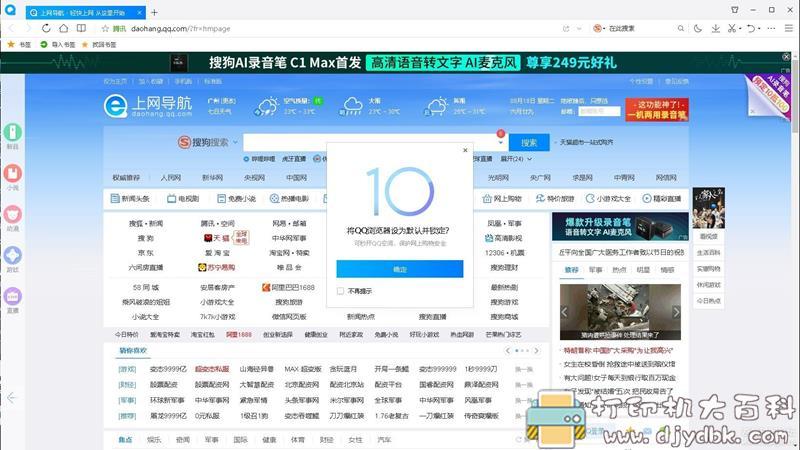800x450 pixels.
Task: Open 热播电影 category
Action: point(289,198)
